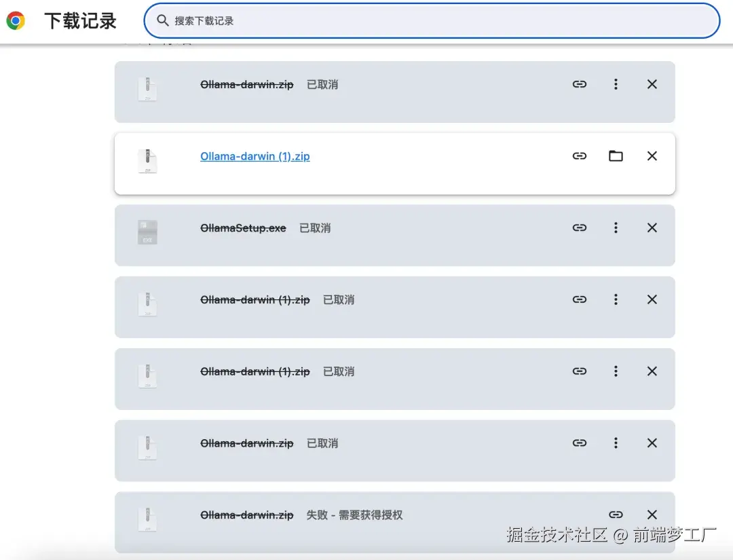The image size is (733, 560).
Task: Open folder containing Ollama-darwin (1).zip
Action: tap(616, 155)
